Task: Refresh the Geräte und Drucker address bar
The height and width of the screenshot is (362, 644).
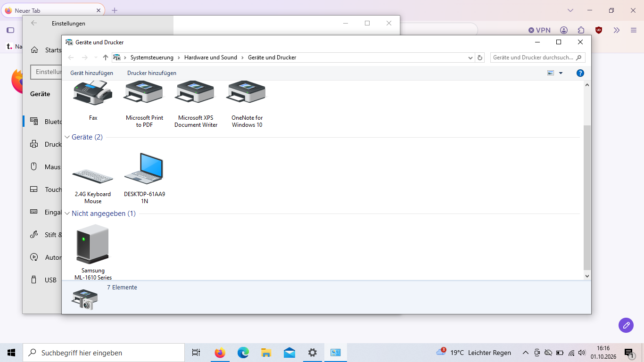Action: pos(480,58)
